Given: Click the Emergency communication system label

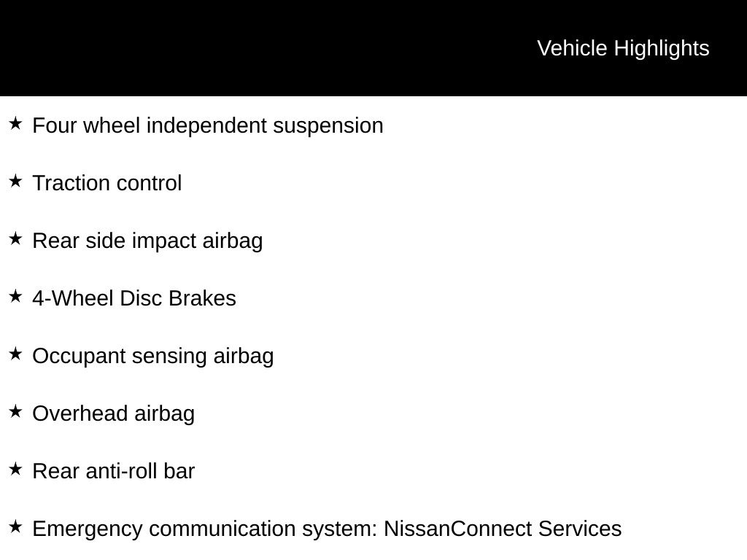Looking at the screenshot, I should pos(205,529).
